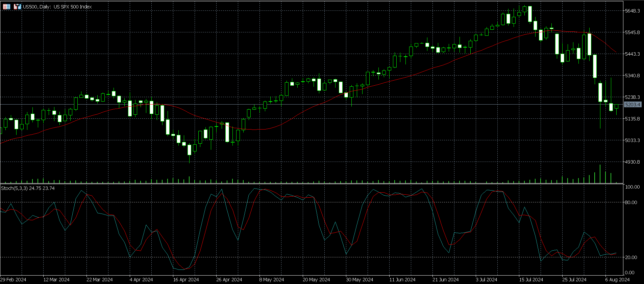Select the 29 Feb 2024 date label
644x284 pixels.
[x=13, y=280]
